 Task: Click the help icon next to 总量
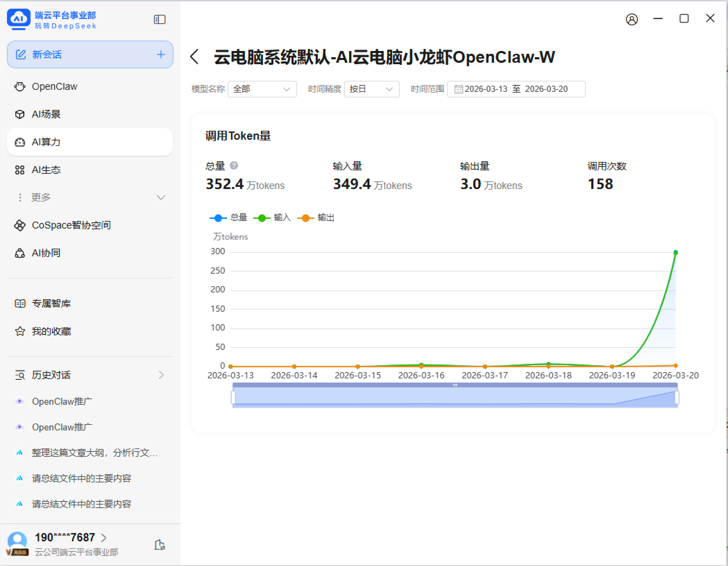[x=234, y=166]
